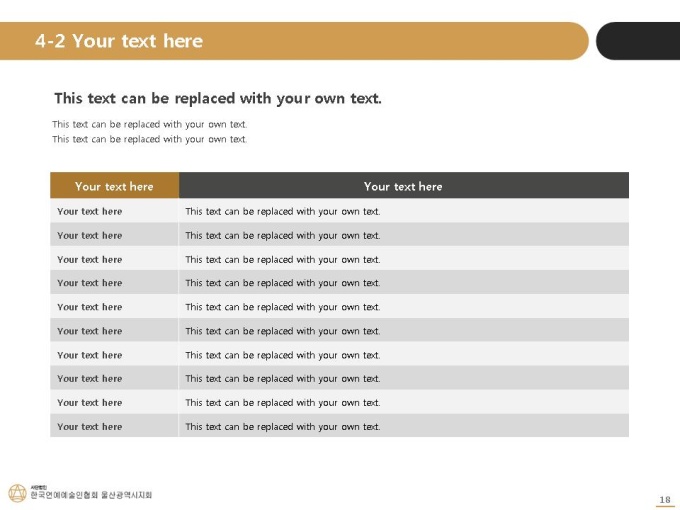Select the second subtitle line under headline
This screenshot has height=510, width=680.
tap(150, 139)
